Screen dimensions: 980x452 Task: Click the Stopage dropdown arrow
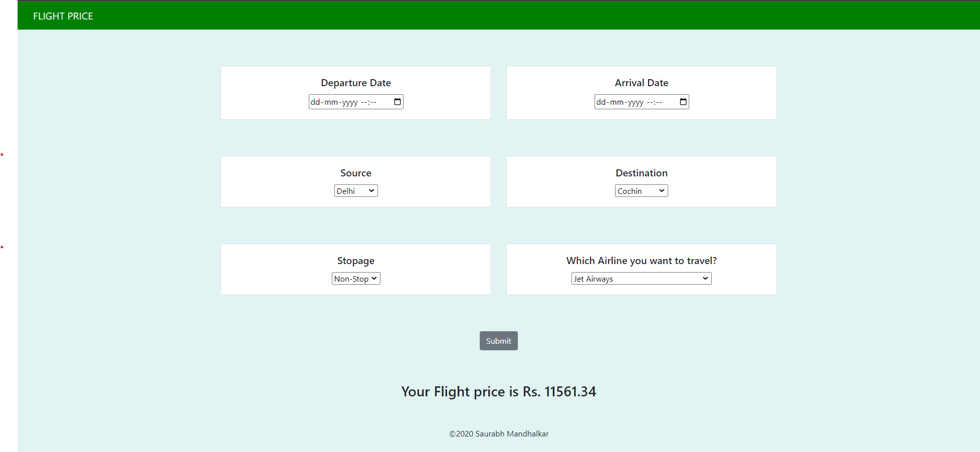coord(374,278)
